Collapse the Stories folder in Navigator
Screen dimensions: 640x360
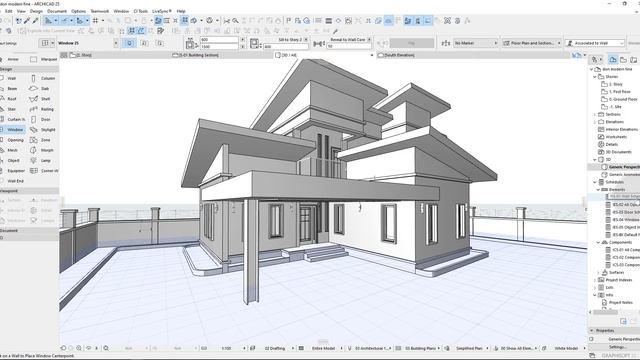[x=595, y=77]
